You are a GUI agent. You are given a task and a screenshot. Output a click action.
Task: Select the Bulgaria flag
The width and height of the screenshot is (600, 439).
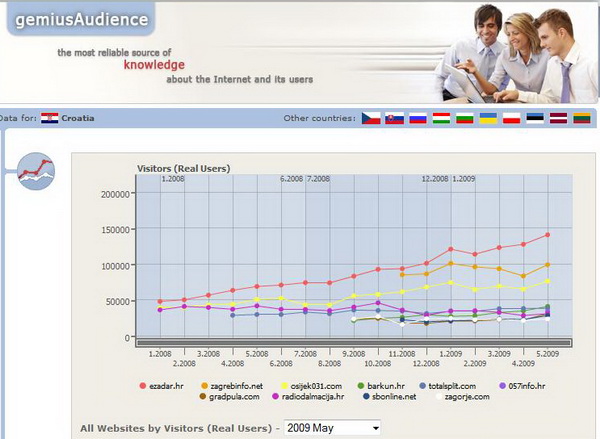coord(464,118)
